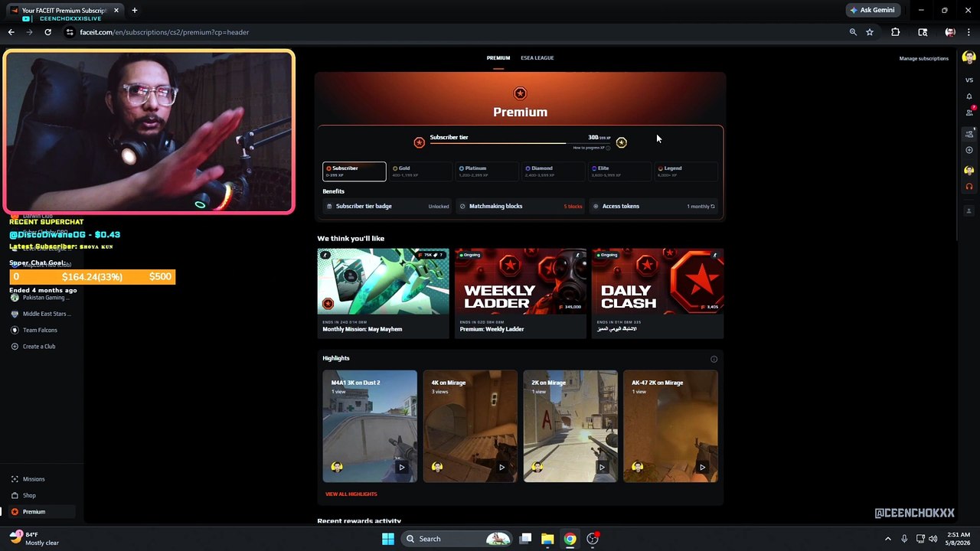Click the Premium star icon in left sidebar

15,511
